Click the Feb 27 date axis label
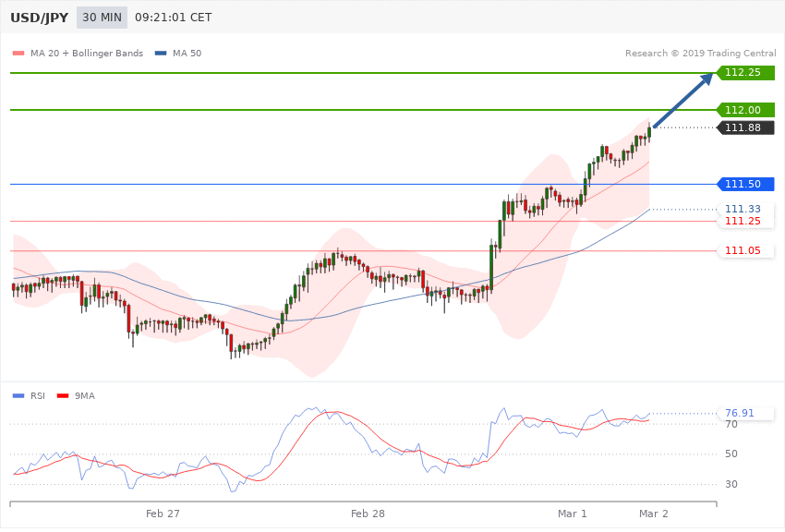Image resolution: width=785 pixels, height=532 pixels. point(163,514)
